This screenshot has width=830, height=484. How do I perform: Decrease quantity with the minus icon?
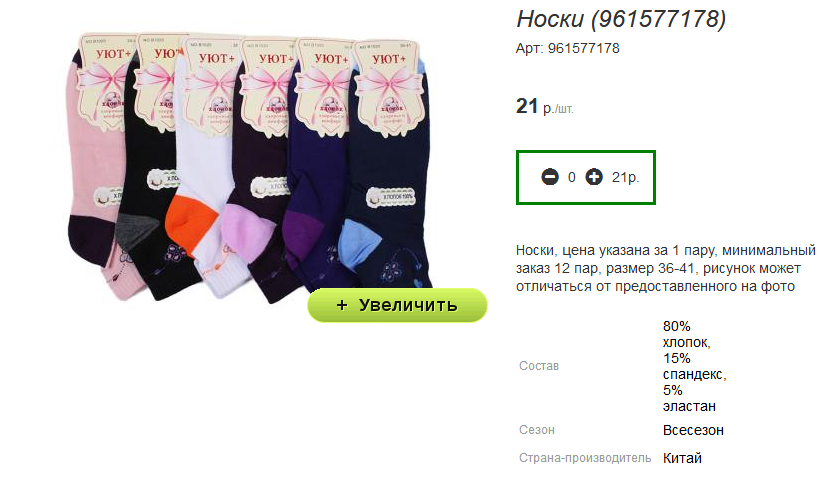[550, 177]
